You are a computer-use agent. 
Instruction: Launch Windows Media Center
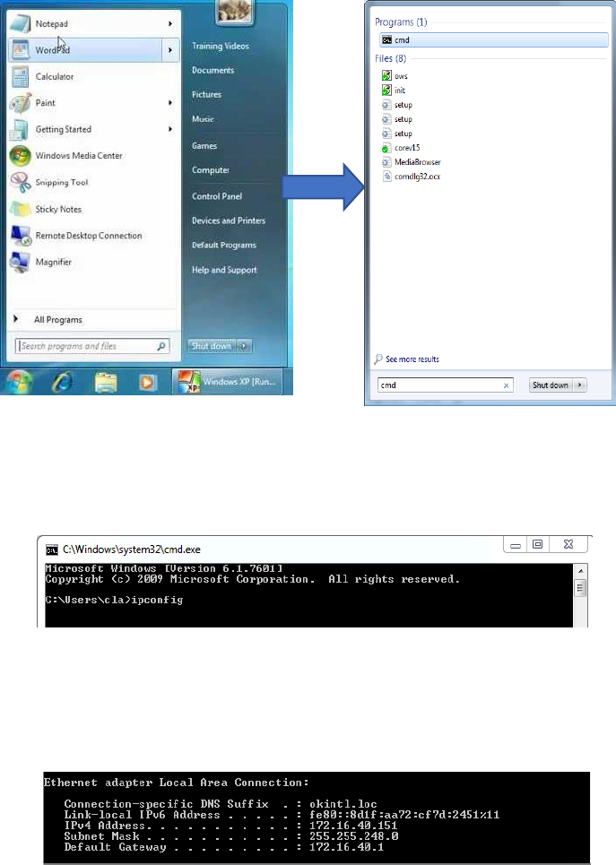tap(79, 156)
